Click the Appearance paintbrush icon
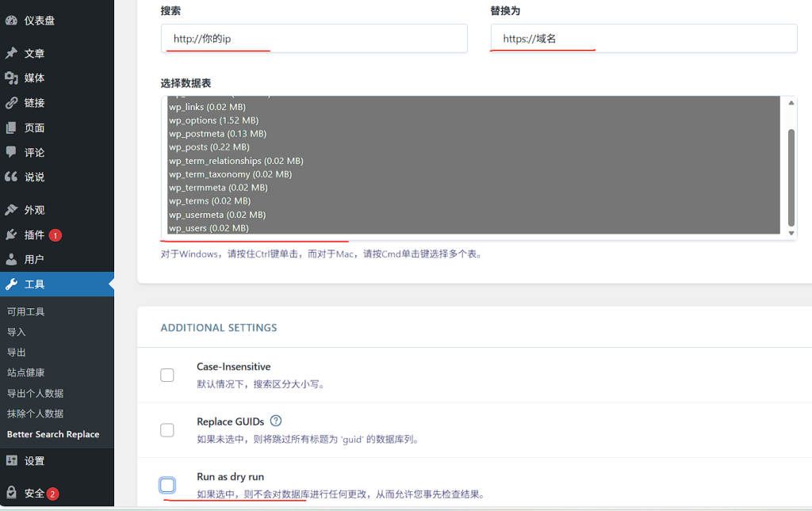 [x=11, y=210]
